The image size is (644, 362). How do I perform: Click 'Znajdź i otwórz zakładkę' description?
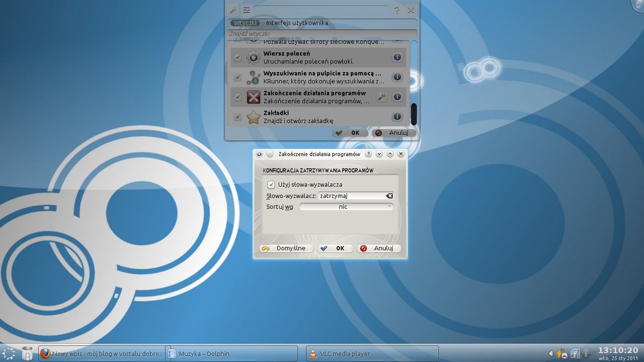point(298,121)
